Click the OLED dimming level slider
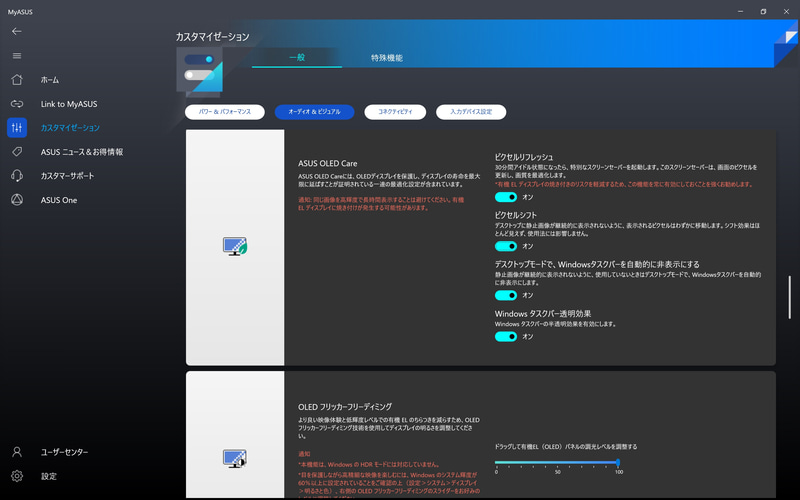 point(557,462)
